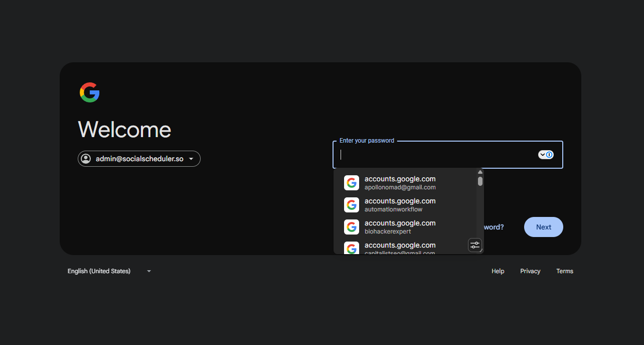
Task: Click the Google icon beside apollonomad@gmail.com
Action: coord(352,183)
